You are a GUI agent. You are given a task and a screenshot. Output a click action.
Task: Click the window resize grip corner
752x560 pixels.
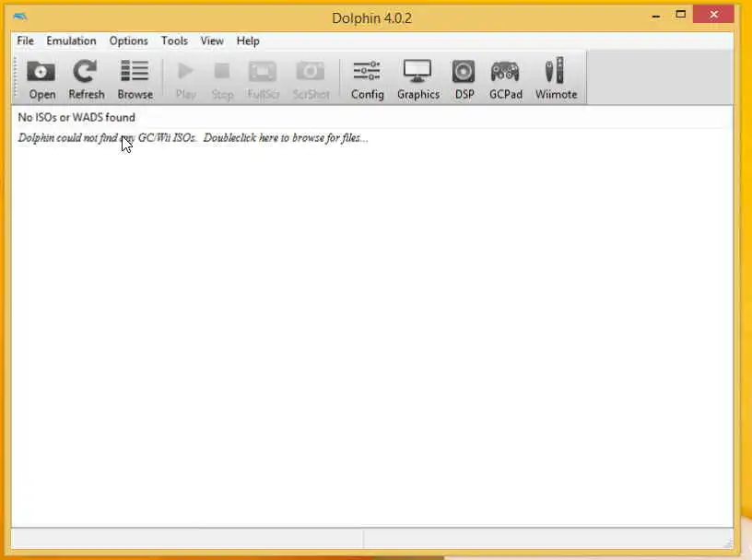[727, 542]
